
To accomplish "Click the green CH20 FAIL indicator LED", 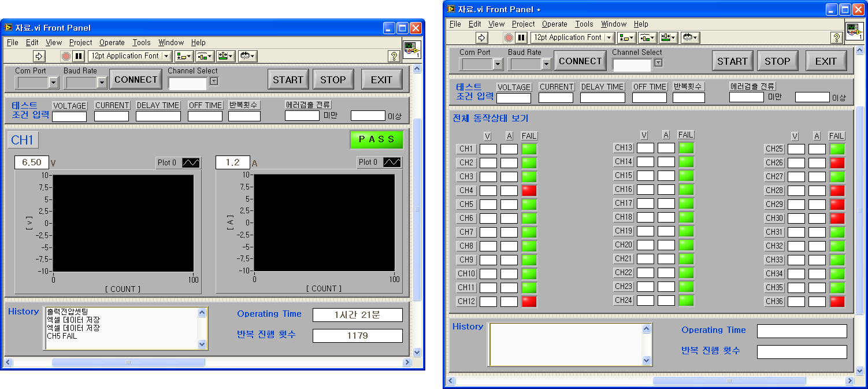I will coord(685,244).
